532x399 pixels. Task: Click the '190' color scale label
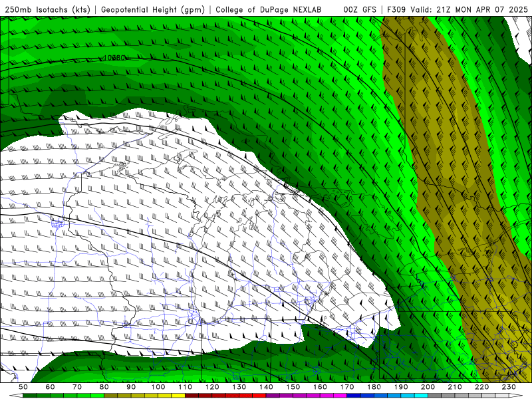[x=401, y=387]
